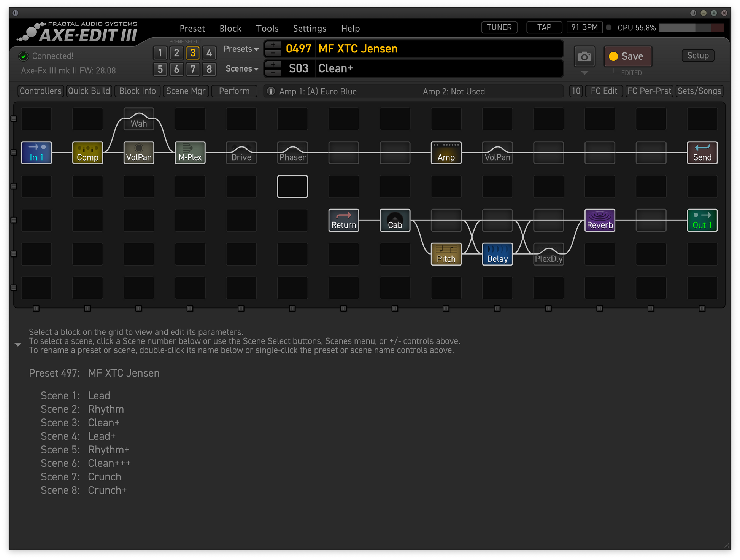Click the Comp compressor block

pyautogui.click(x=87, y=153)
